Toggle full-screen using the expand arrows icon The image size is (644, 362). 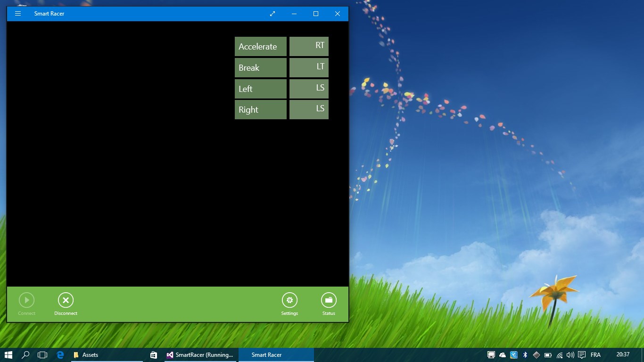coord(272,14)
